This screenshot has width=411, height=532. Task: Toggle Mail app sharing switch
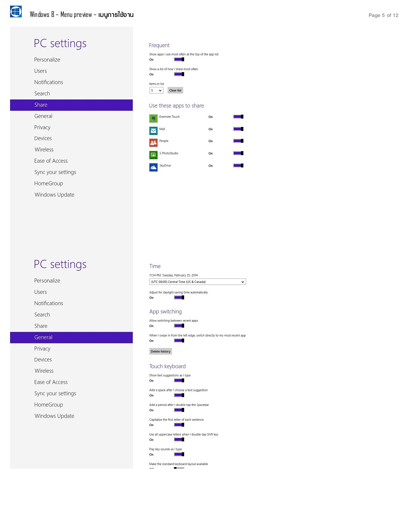pyautogui.click(x=238, y=129)
